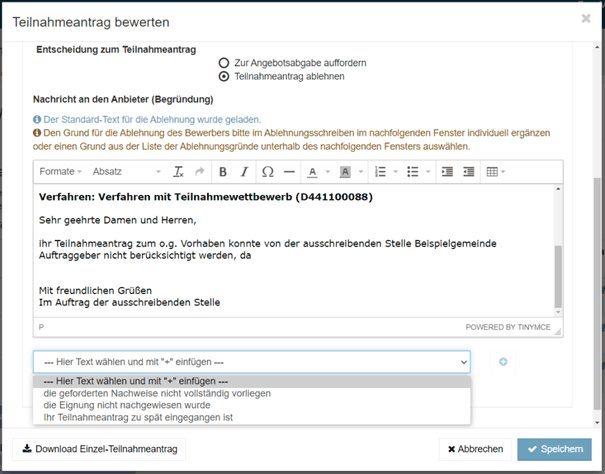Click the Abbrechen button
The image size is (605, 474).
click(474, 449)
